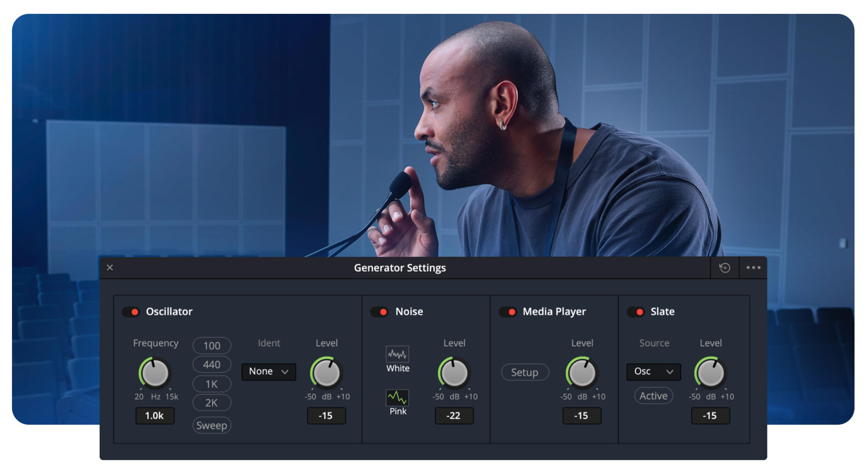Open the three-dot options menu
The width and height of the screenshot is (868, 467).
click(x=753, y=268)
